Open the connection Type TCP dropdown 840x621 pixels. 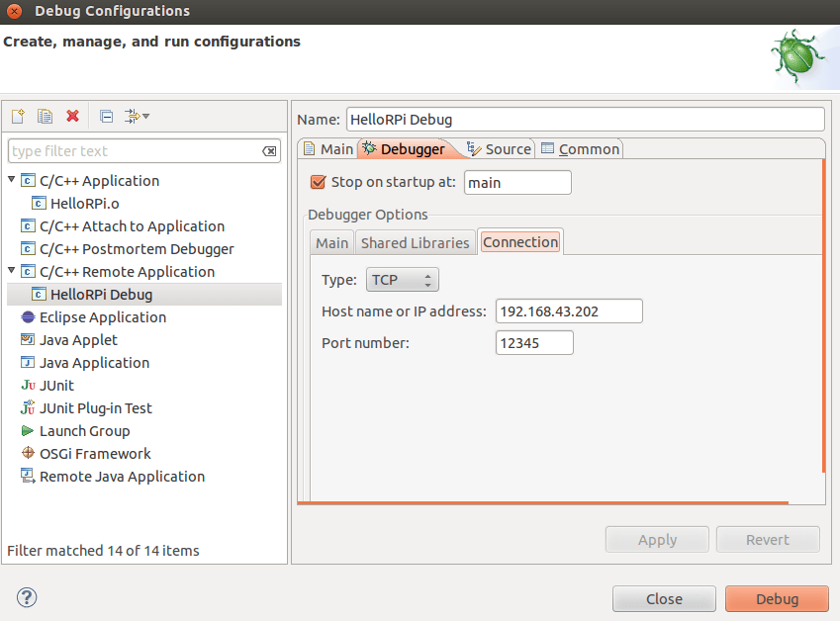pyautogui.click(x=403, y=280)
